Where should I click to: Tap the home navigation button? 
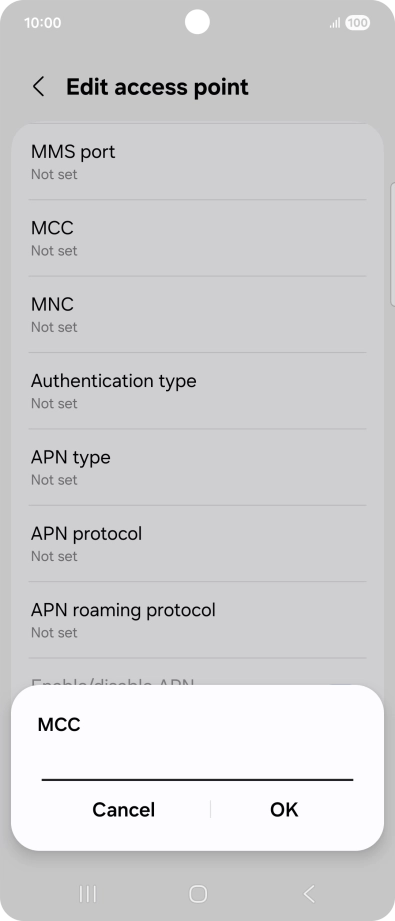pos(198,893)
